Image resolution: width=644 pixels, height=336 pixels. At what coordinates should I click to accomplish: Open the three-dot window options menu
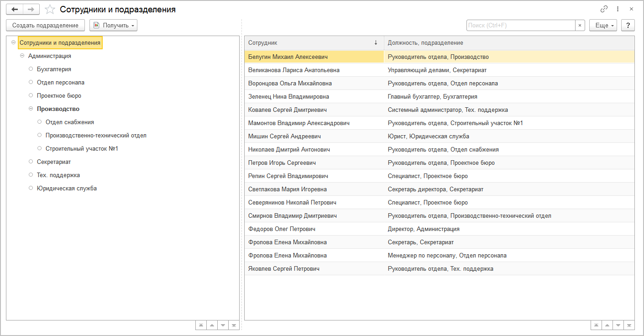(618, 9)
